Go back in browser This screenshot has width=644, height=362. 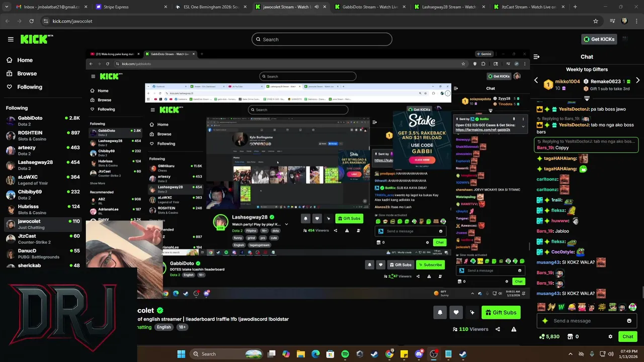(x=7, y=21)
